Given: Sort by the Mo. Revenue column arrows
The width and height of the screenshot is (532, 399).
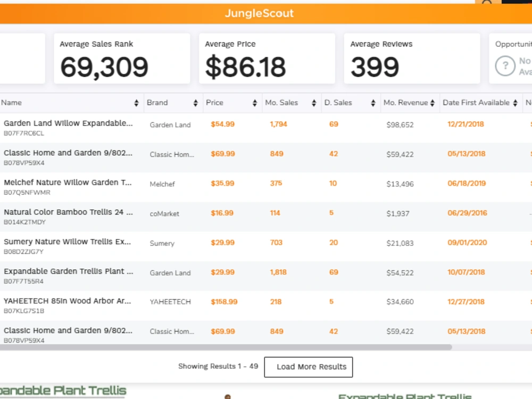Looking at the screenshot, I should pos(432,103).
